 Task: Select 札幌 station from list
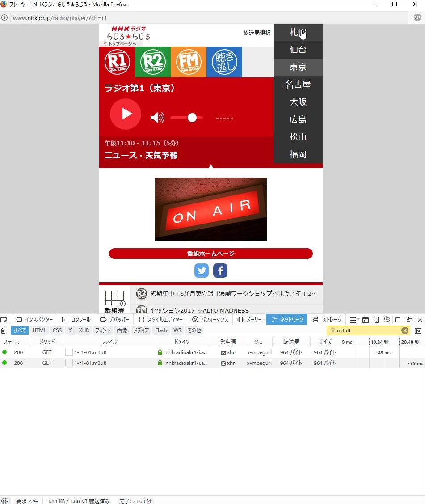pyautogui.click(x=298, y=33)
